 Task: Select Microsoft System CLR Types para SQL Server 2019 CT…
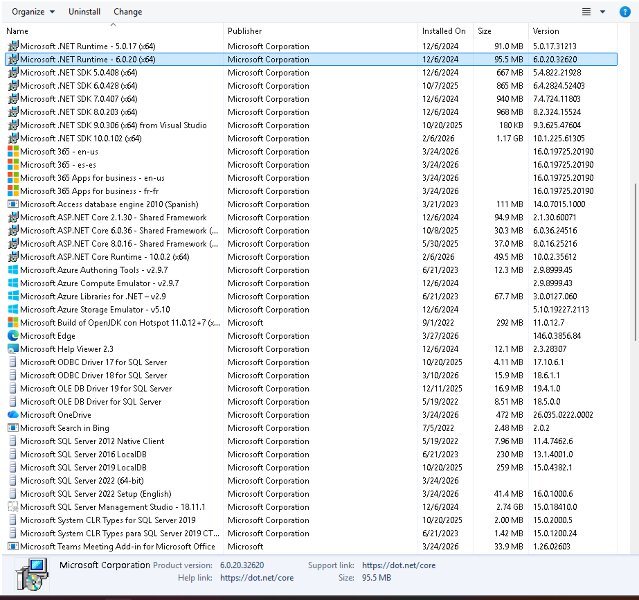coord(312,533)
